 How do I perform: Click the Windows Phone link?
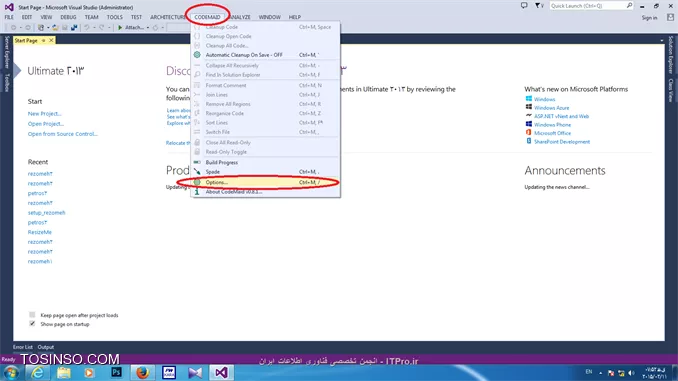pos(552,125)
